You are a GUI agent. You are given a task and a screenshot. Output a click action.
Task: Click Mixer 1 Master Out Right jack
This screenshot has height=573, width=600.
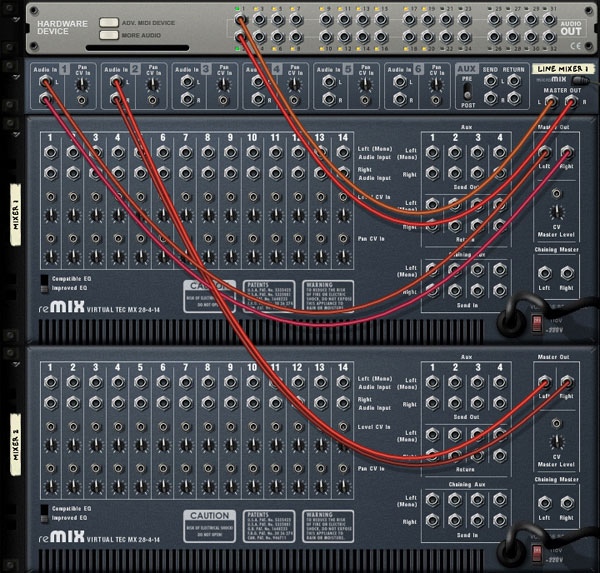pos(567,152)
